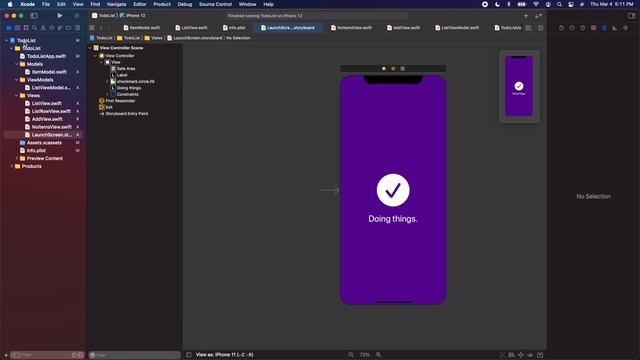Expand checkmark.circle.fill image in outline
The width and height of the screenshot is (640, 360).
click(x=107, y=81)
